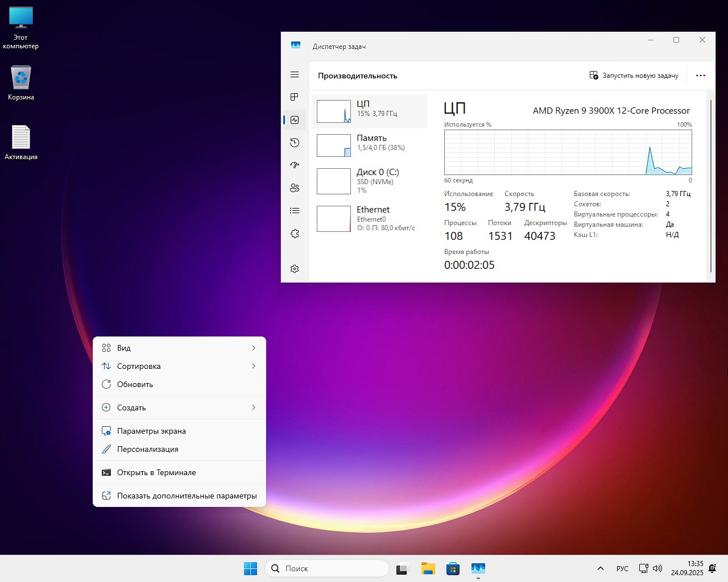Choose 'Показать дополнительные параметры' entry
Screen dimensions: 728x582
coord(179,496)
